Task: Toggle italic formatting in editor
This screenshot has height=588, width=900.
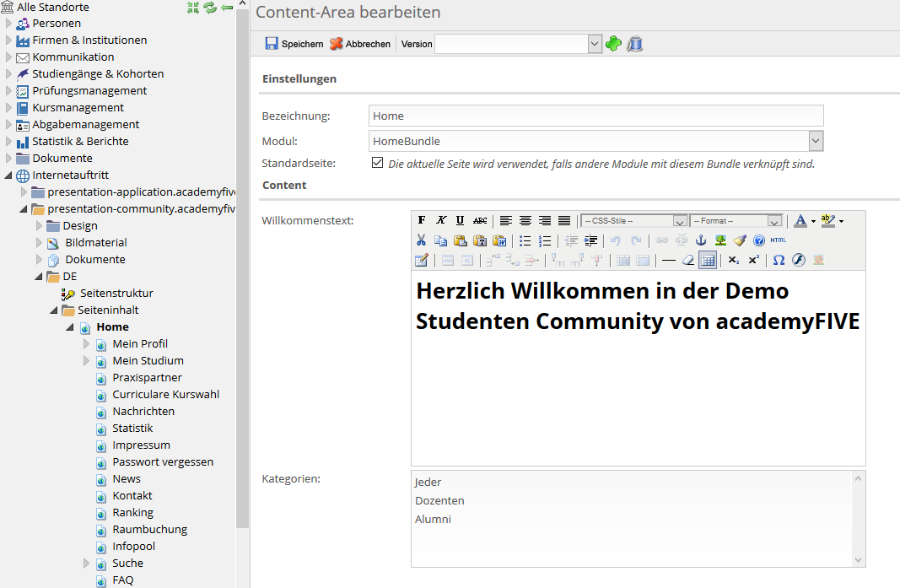Action: click(x=441, y=220)
